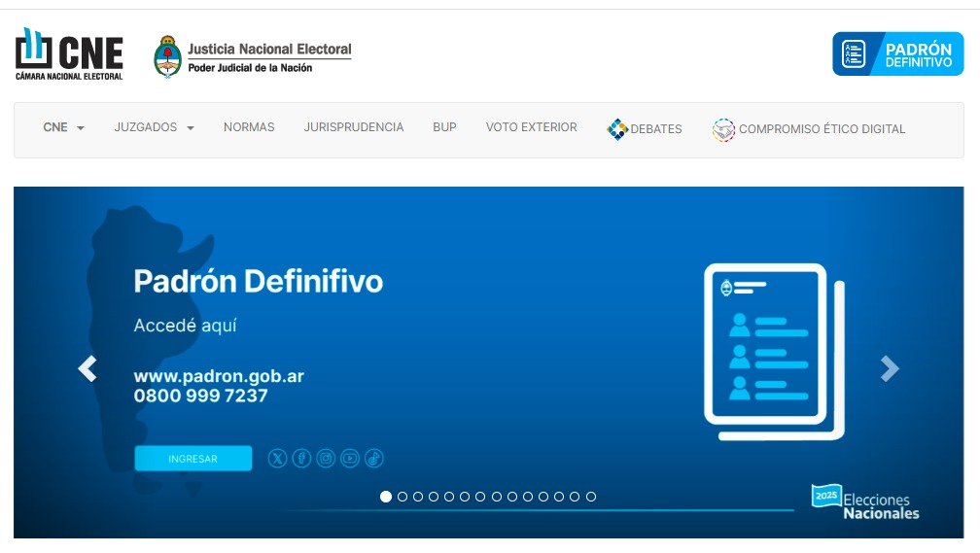Open the VOTO EXTERIOR link
This screenshot has width=980, height=553.
531,127
